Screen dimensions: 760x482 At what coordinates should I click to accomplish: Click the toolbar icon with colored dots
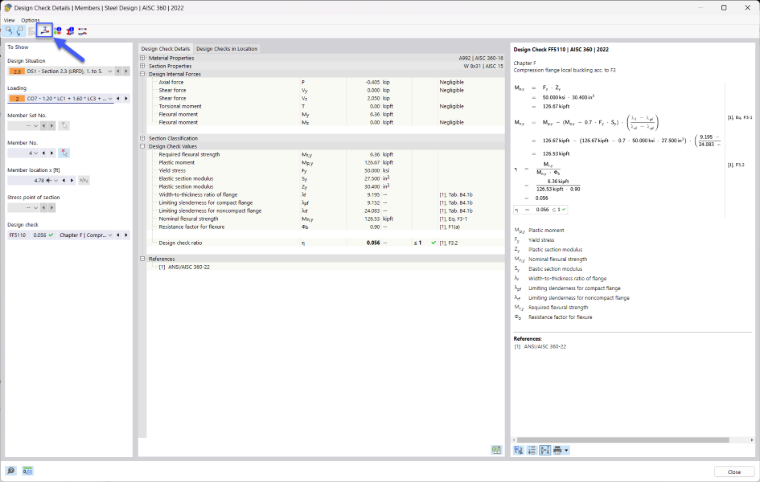point(58,31)
